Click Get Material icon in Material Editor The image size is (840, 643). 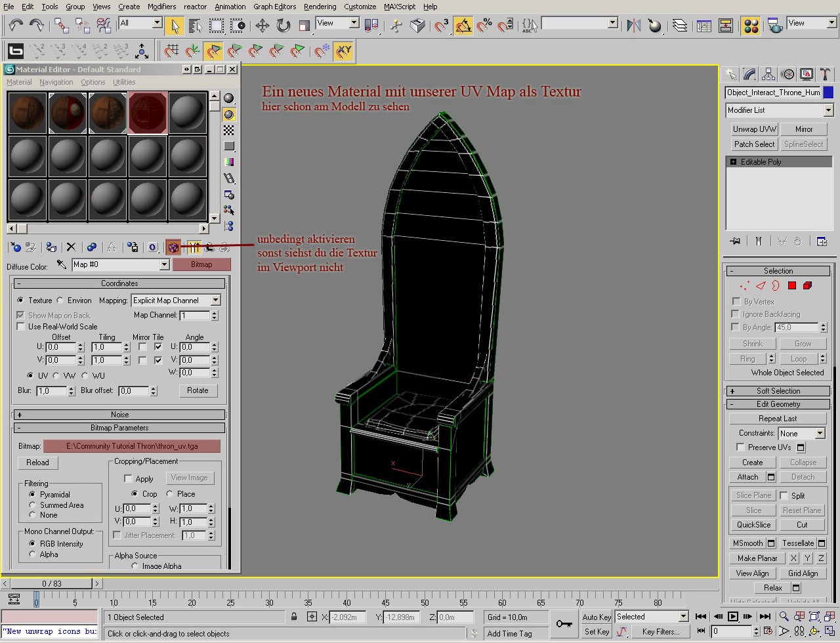point(15,247)
